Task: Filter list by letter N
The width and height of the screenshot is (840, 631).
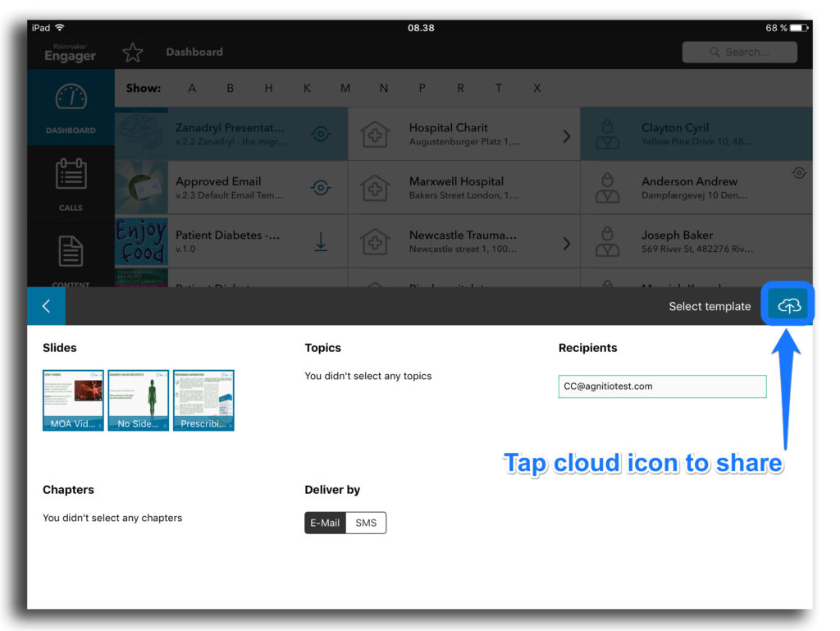Action: coord(384,88)
